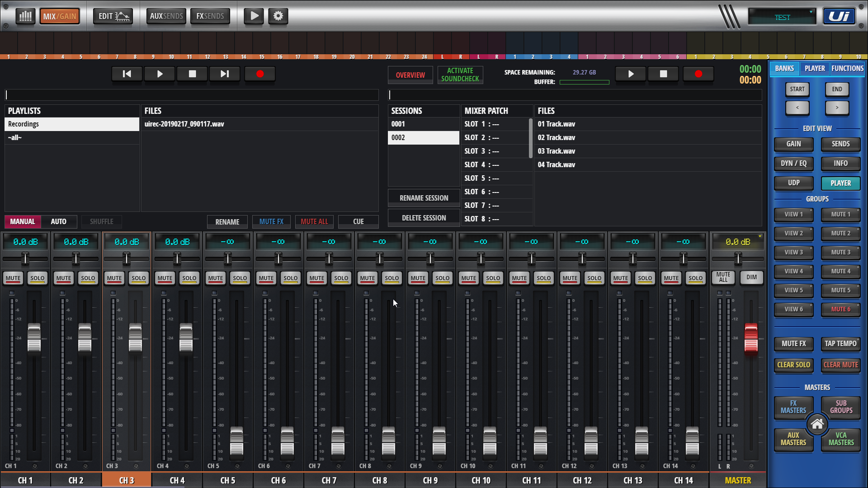Click the CH 8 fader knob
Viewport: 868px width, 488px height.
[x=388, y=441]
